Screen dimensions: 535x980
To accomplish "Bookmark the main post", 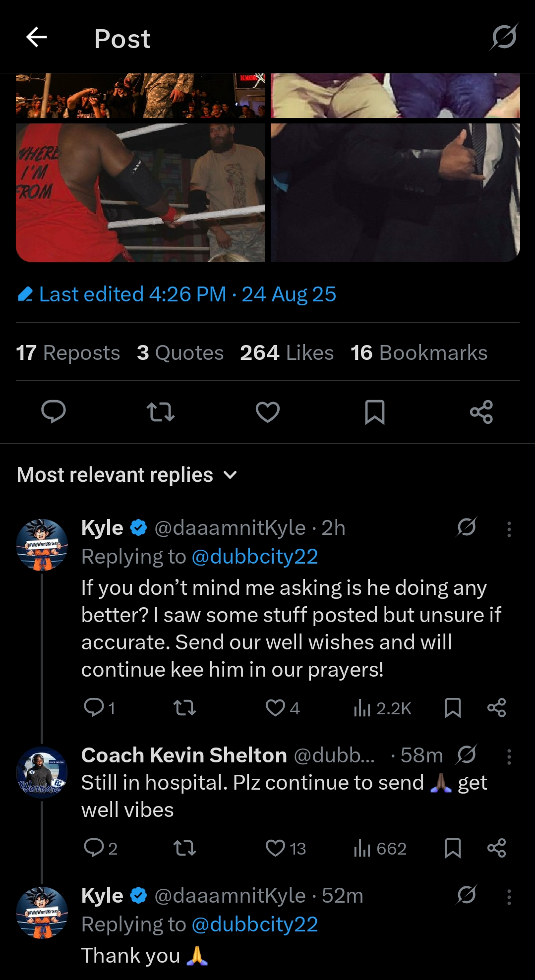I will point(375,411).
